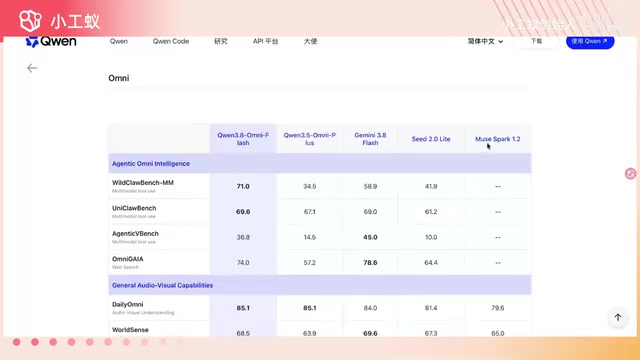Click the bold 45.0 cell in AgenticVBench row
Screen dimensions: 640x360
coord(370,237)
